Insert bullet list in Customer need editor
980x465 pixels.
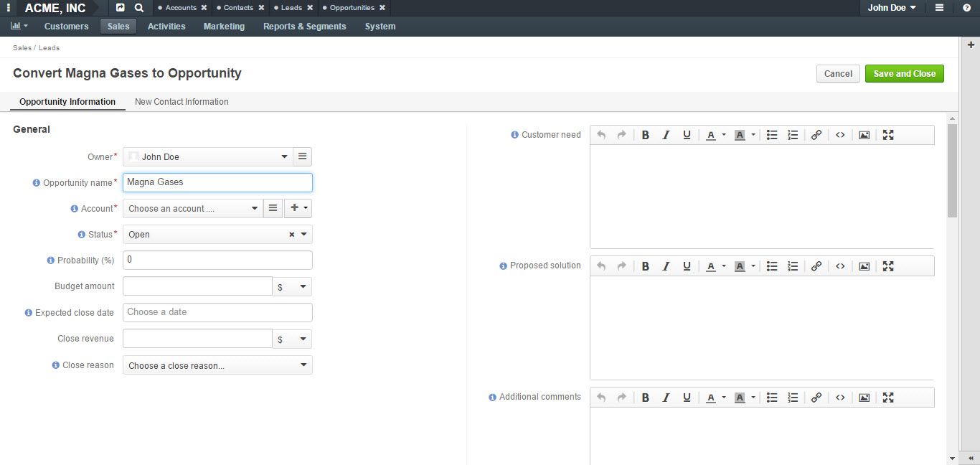(x=772, y=135)
